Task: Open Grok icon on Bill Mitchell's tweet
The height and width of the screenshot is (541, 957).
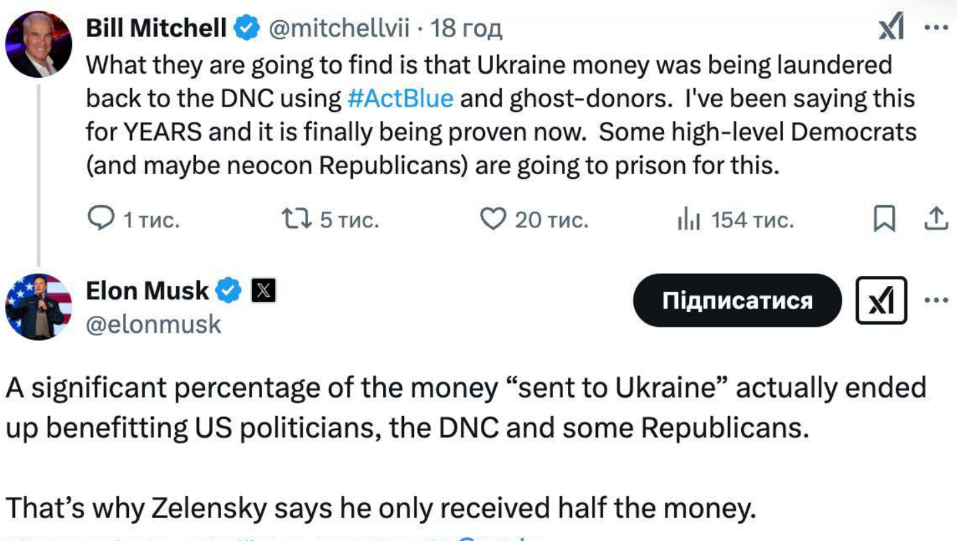Action: [x=890, y=28]
